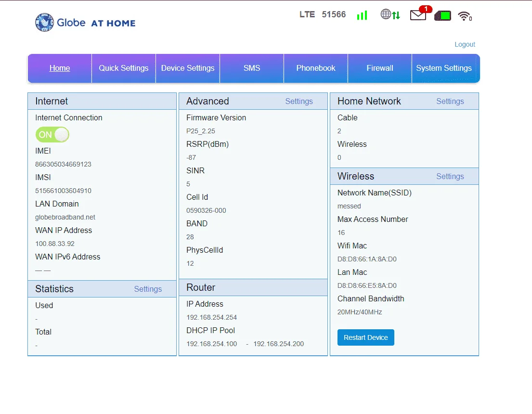This screenshot has height=414, width=532.
Task: Click Lan Mac D8:D8:66:E5:8A:D0
Action: (367, 286)
